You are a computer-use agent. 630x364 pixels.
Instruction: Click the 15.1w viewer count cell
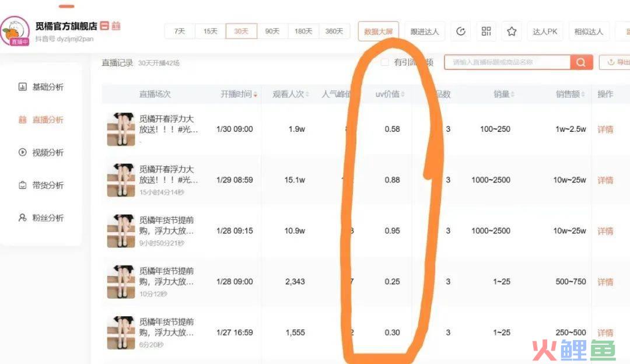[295, 180]
